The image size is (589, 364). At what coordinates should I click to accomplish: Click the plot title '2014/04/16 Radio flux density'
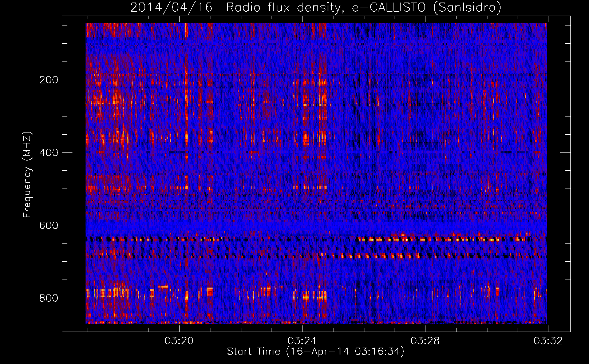316,7
